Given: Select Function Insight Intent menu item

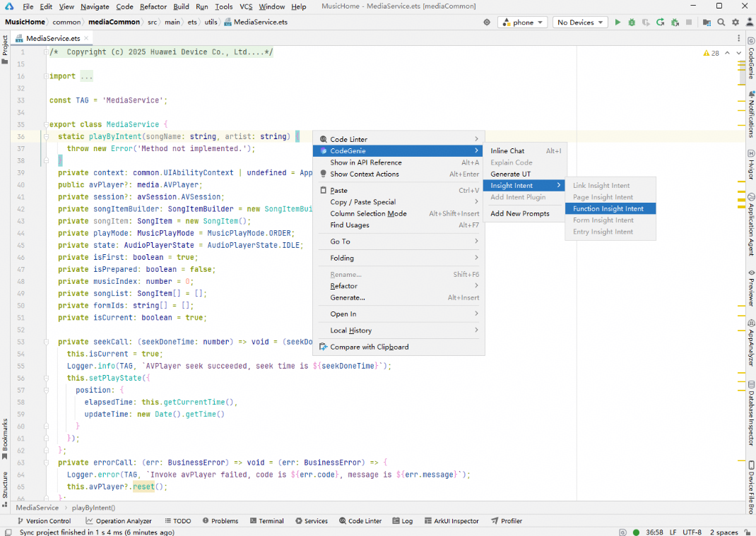Looking at the screenshot, I should click(x=608, y=208).
